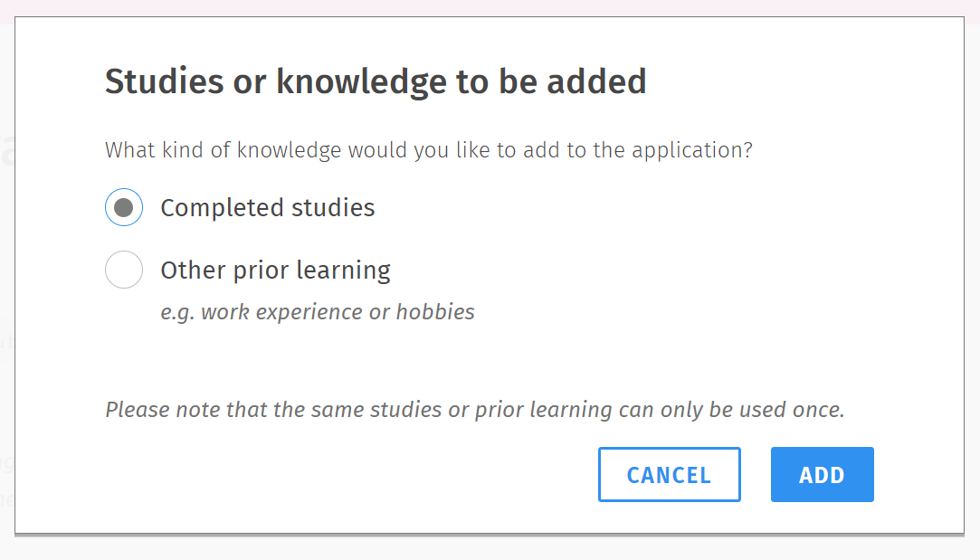980x560 pixels.
Task: Click the word "once" ending the italic note
Action: pyautogui.click(x=818, y=410)
